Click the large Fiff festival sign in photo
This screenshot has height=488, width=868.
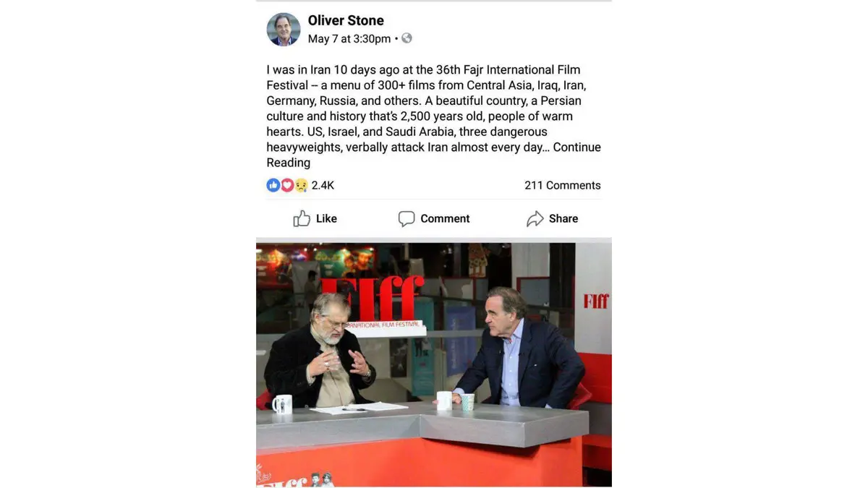pos(373,299)
